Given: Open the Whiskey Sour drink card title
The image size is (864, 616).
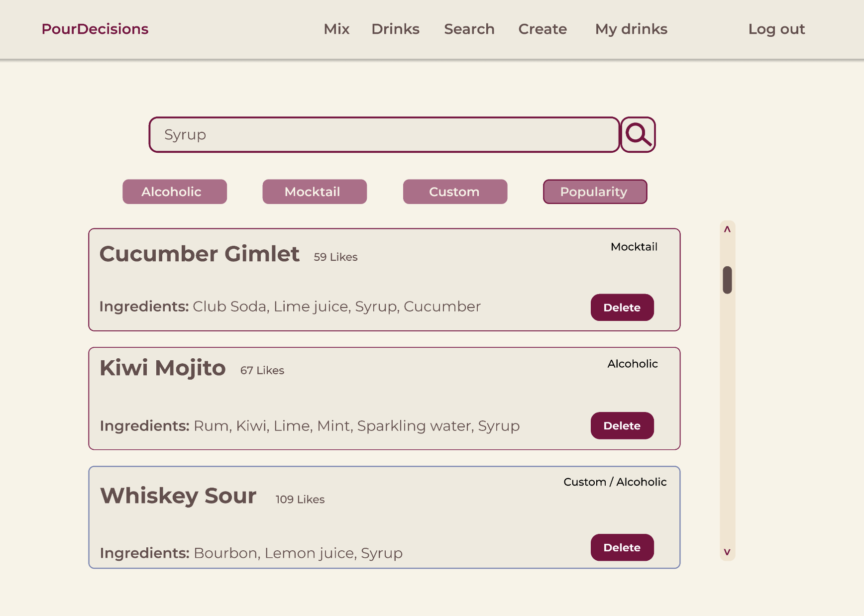Looking at the screenshot, I should (x=178, y=496).
